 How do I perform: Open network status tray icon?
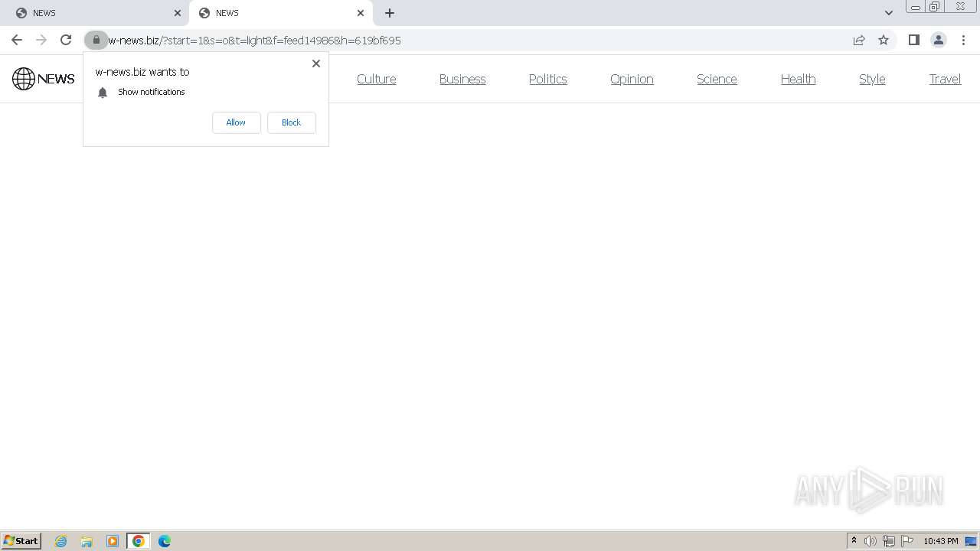coord(889,541)
